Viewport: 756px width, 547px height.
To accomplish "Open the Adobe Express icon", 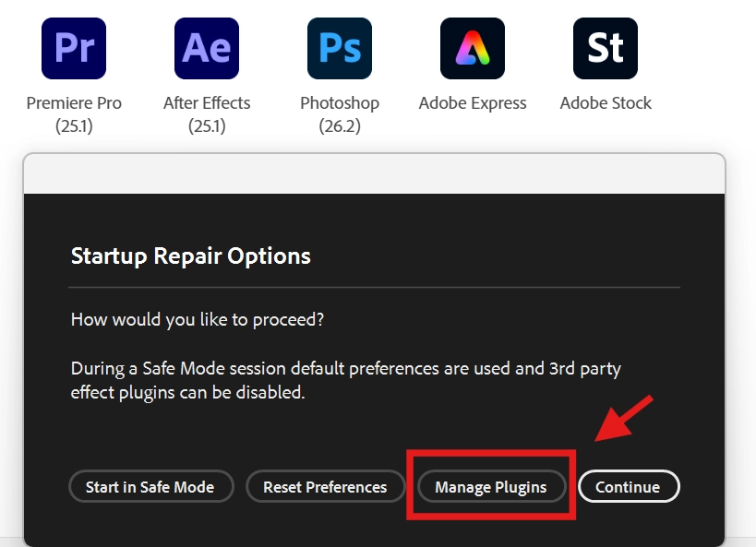I will click(x=473, y=48).
